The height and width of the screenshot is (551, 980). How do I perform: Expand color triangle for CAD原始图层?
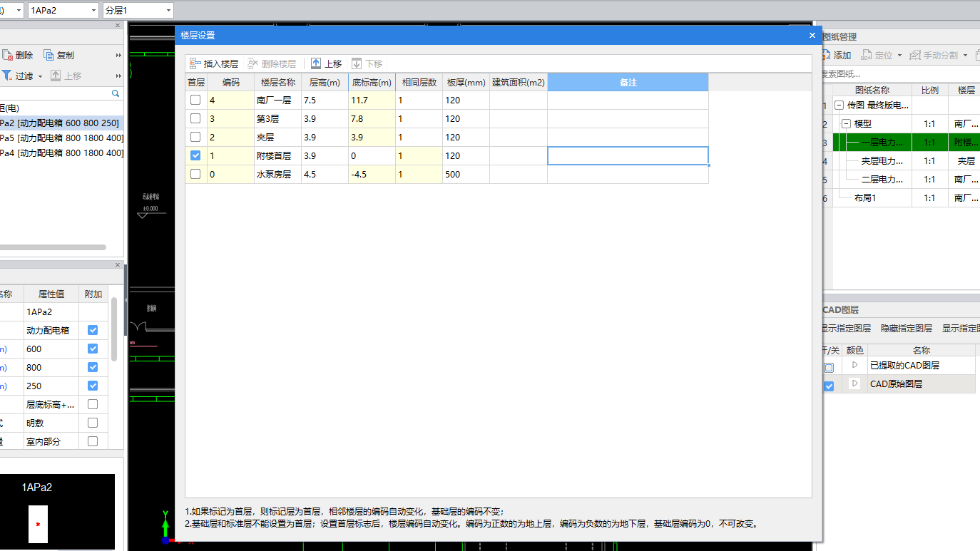854,383
